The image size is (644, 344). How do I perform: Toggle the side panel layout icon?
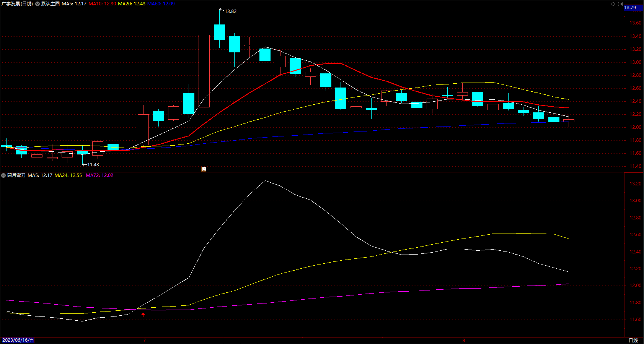(x=620, y=4)
